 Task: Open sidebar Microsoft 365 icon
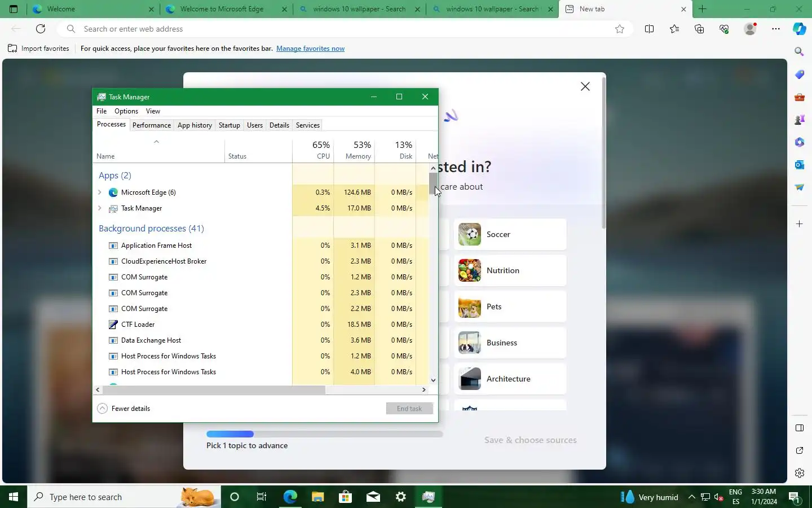(799, 142)
